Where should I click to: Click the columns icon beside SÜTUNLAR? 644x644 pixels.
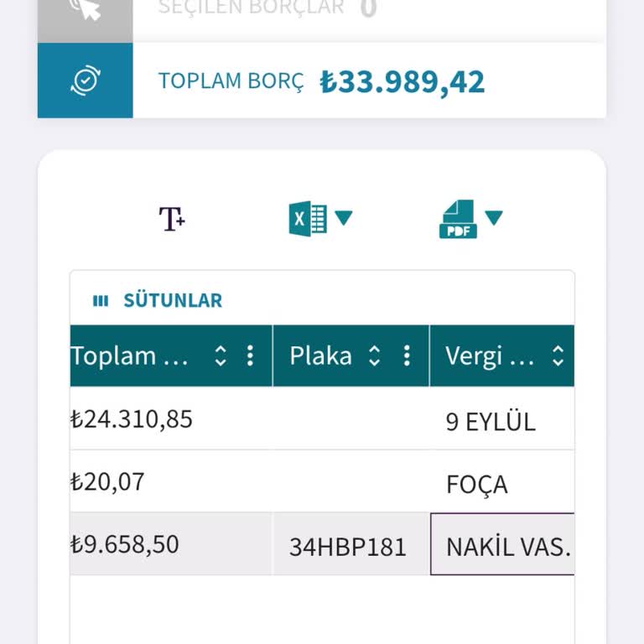click(x=101, y=300)
